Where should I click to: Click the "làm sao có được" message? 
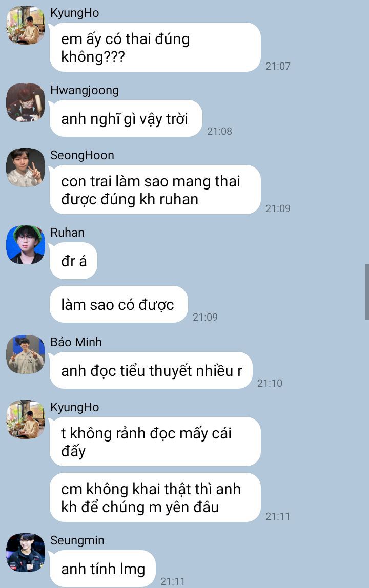[118, 304]
